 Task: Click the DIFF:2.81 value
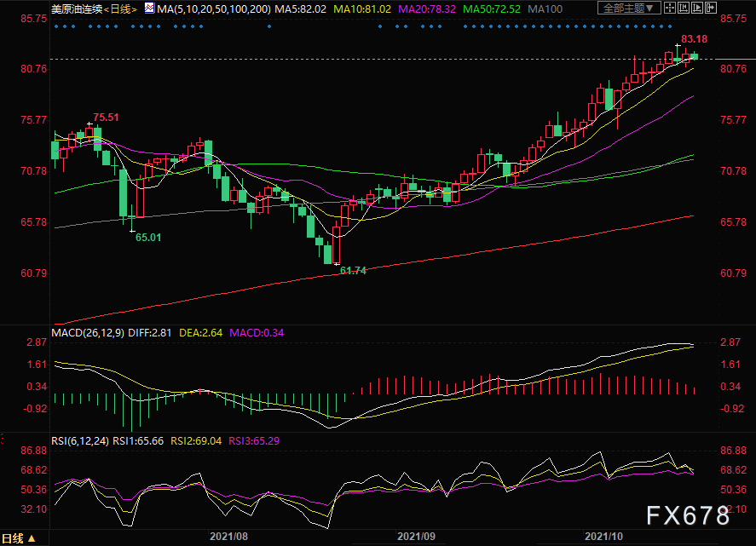tap(149, 332)
